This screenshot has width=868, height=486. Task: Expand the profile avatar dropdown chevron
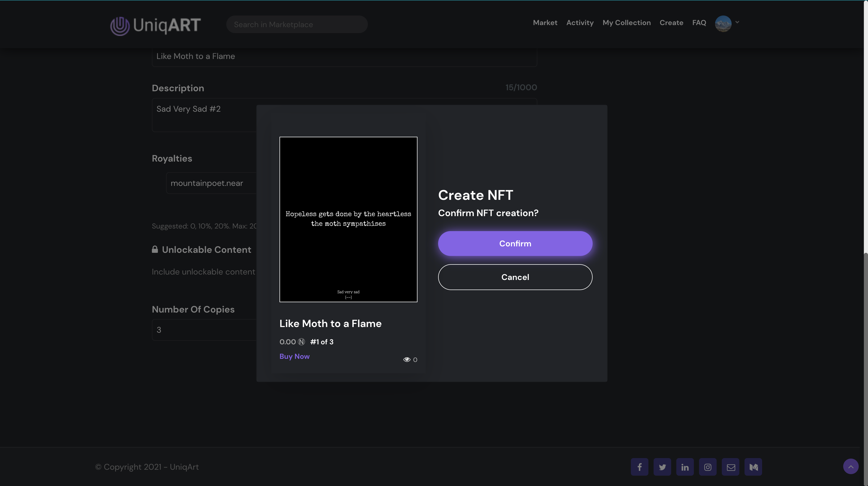coord(737,22)
